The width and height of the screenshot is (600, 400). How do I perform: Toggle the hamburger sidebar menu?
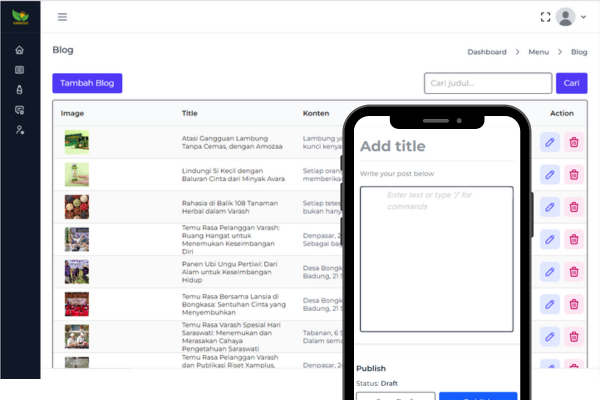coord(62,17)
